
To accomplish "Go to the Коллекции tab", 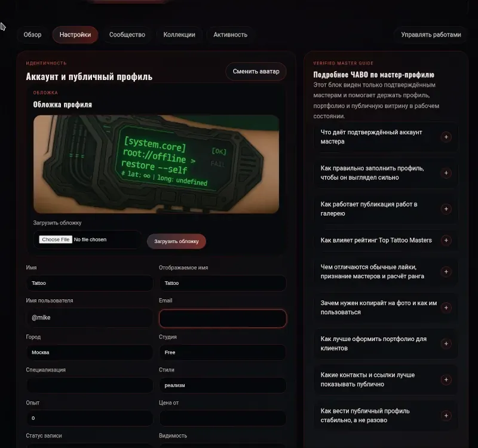I will (179, 35).
